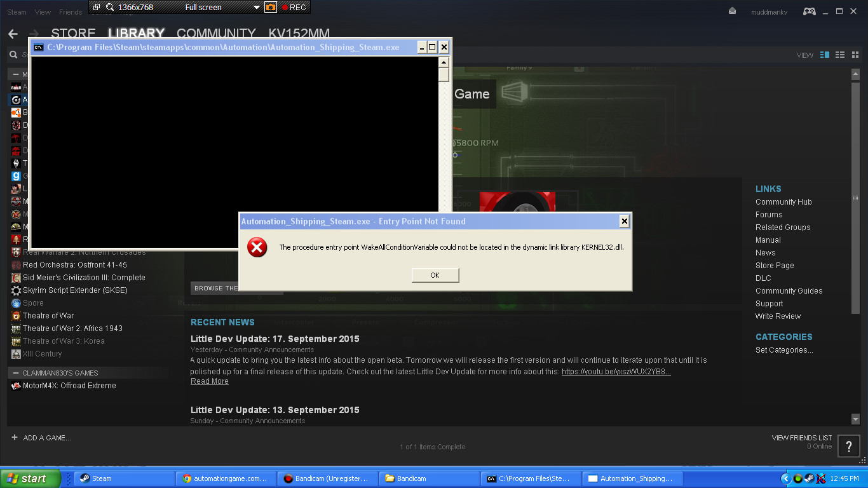Open the muddmankv account name menu
The width and height of the screenshot is (868, 488).
pos(769,12)
